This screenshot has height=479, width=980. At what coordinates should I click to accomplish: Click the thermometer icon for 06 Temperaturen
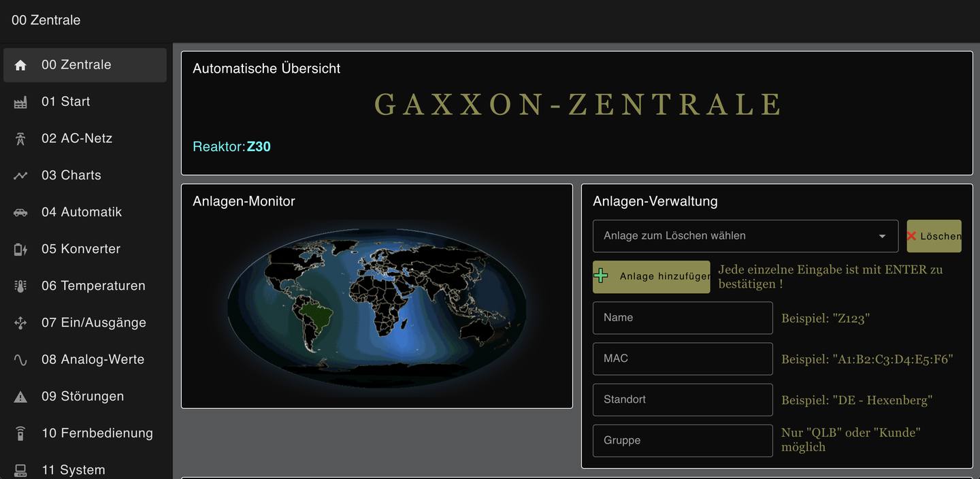(20, 286)
